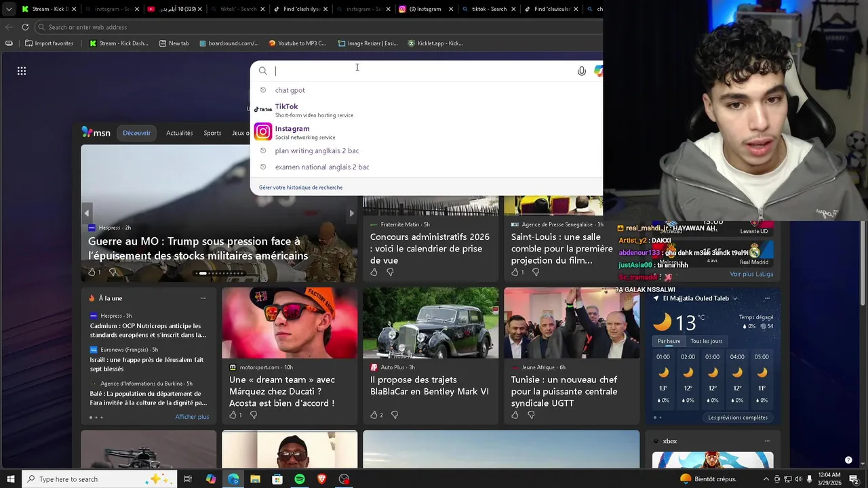Go to previous carousel story arrow
The image size is (868, 488).
tap(87, 213)
